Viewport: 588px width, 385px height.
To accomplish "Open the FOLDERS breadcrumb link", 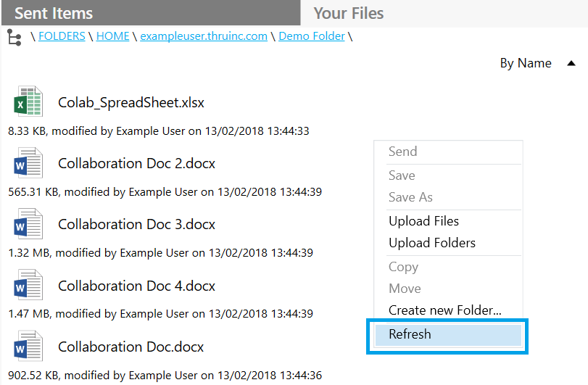I will [x=62, y=36].
